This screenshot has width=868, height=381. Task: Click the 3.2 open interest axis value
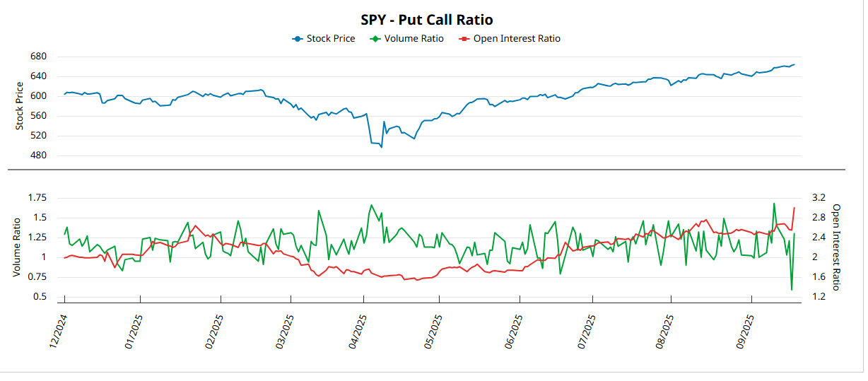click(819, 197)
